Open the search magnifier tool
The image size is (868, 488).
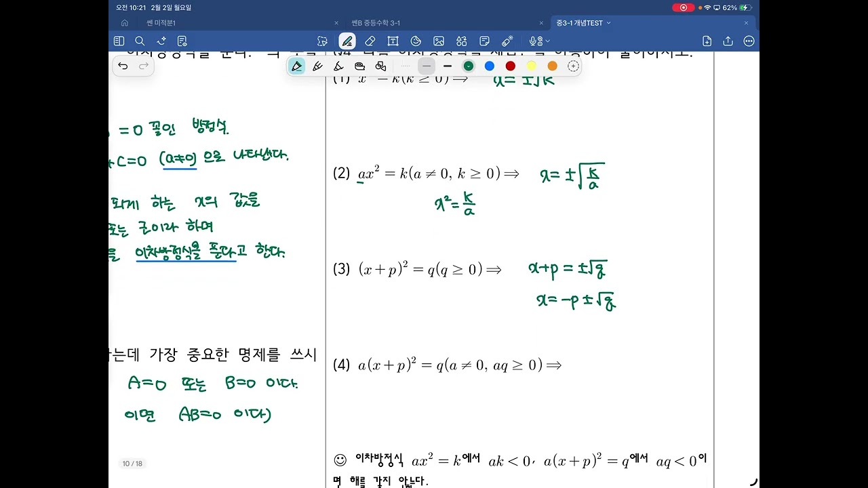(x=140, y=41)
